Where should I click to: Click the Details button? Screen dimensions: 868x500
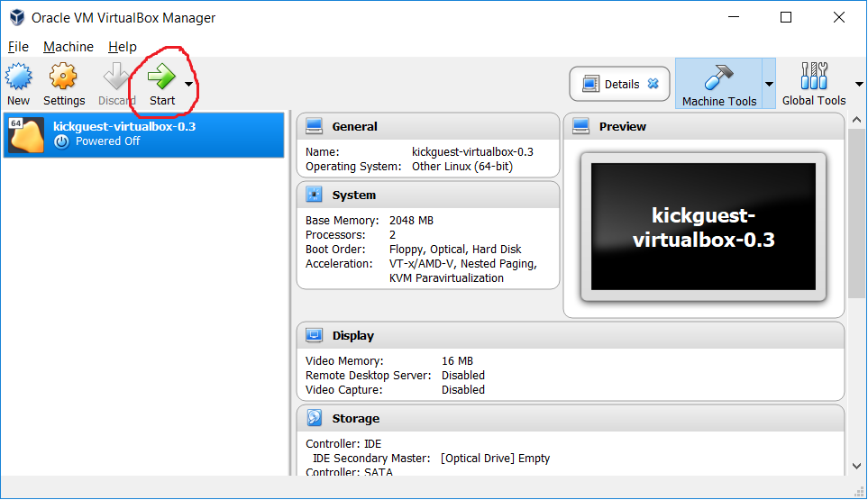pyautogui.click(x=612, y=85)
